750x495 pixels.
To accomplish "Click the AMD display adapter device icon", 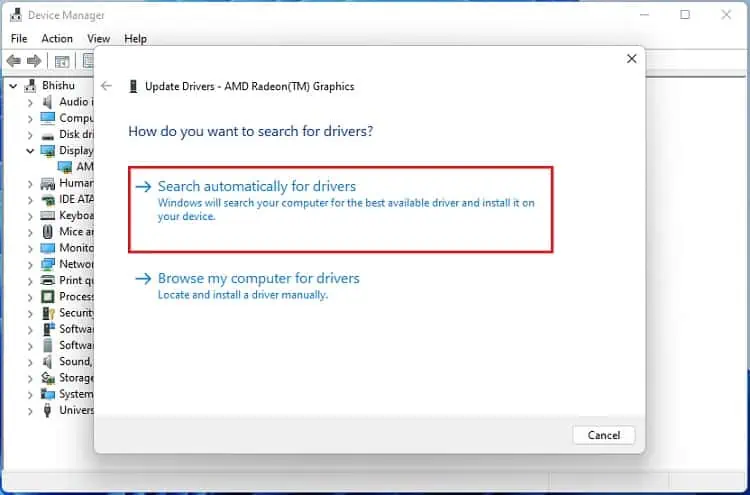I will click(x=65, y=167).
